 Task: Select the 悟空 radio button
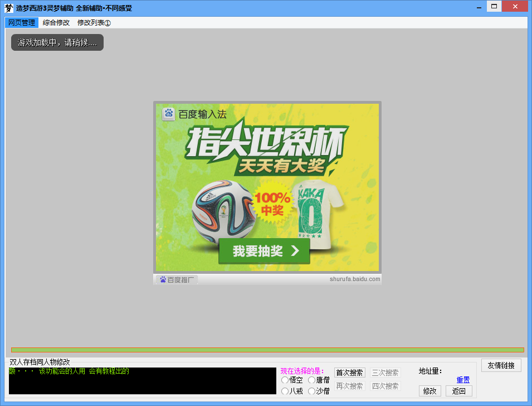click(x=285, y=380)
